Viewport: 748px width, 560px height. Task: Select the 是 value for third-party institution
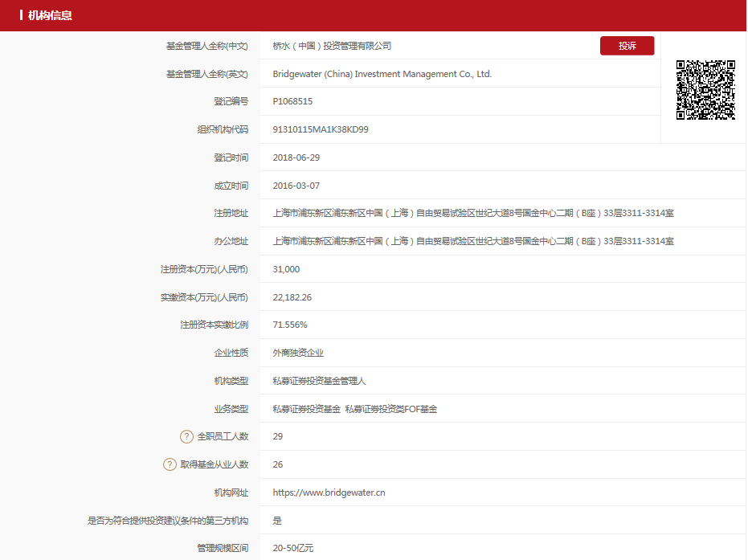[x=277, y=521]
